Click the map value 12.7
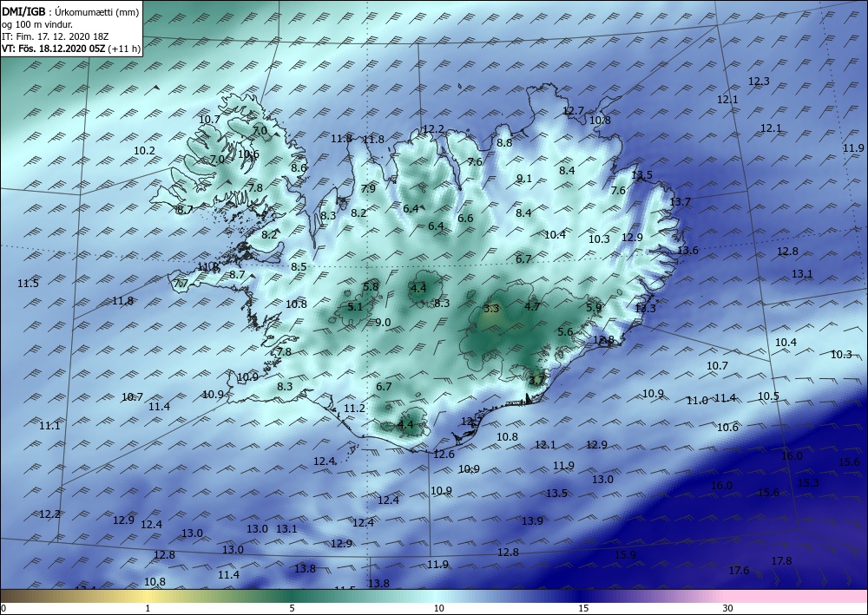The height and width of the screenshot is (615, 868). click(x=573, y=111)
